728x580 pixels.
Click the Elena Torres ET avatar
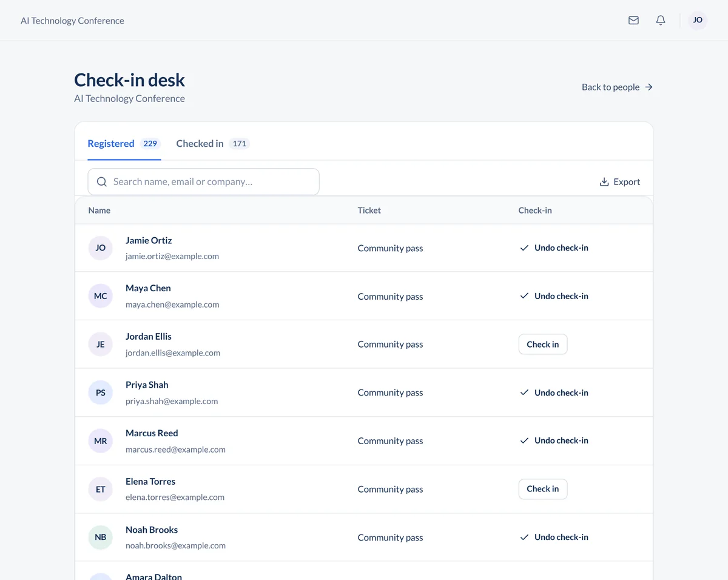(101, 489)
